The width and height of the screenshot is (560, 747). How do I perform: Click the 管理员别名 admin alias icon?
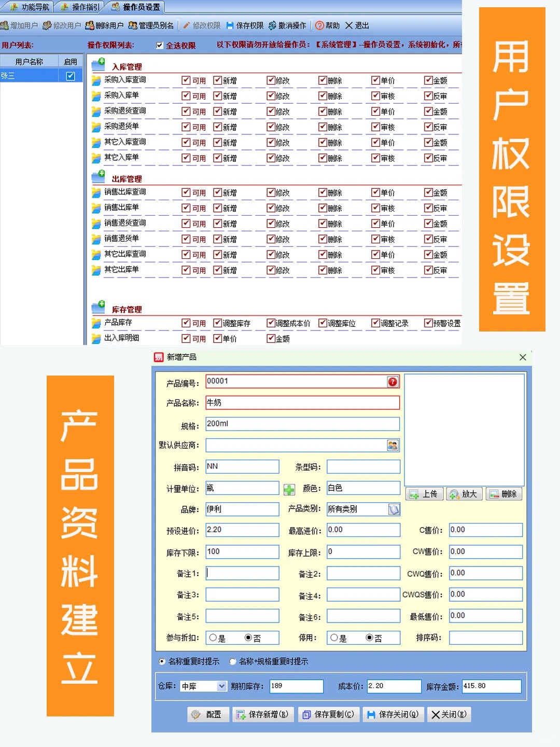click(x=133, y=25)
